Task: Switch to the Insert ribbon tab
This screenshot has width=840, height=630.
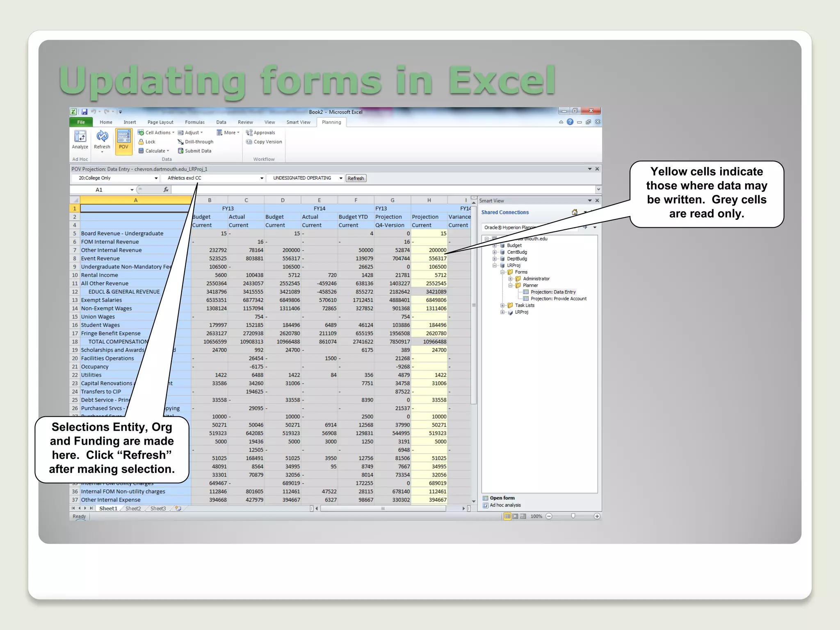Action: pos(130,122)
